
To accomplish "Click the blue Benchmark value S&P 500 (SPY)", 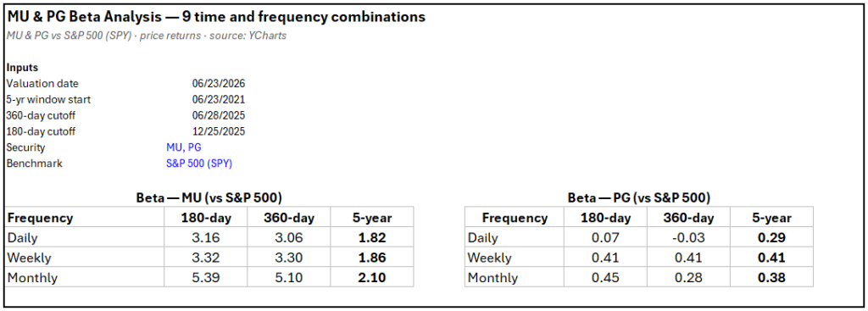I will coord(199,164).
